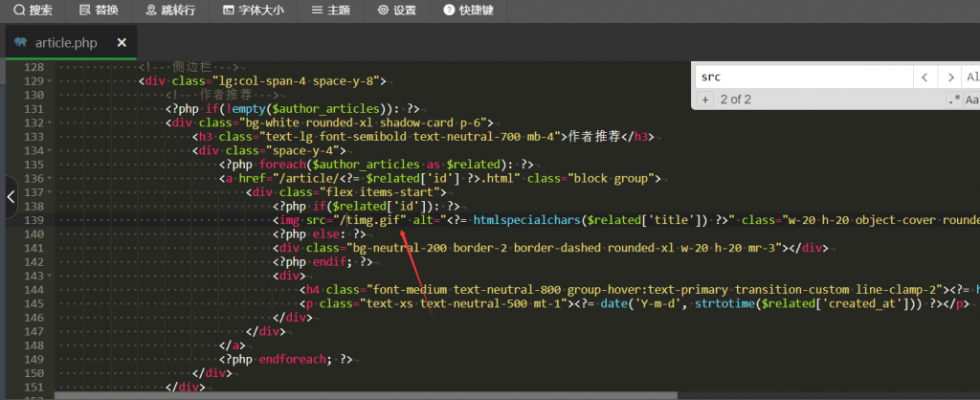This screenshot has width=980, height=400.
Task: Expand the left sidebar panel arrow
Action: tap(11, 197)
